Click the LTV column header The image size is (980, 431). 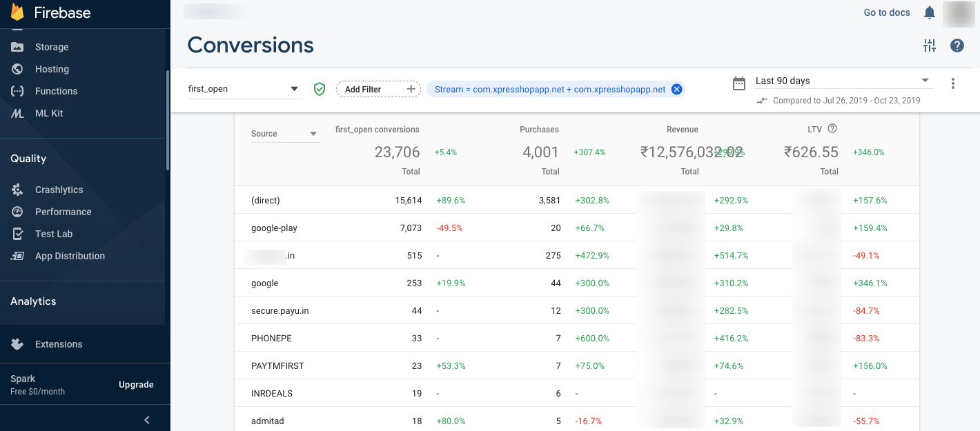[814, 129]
